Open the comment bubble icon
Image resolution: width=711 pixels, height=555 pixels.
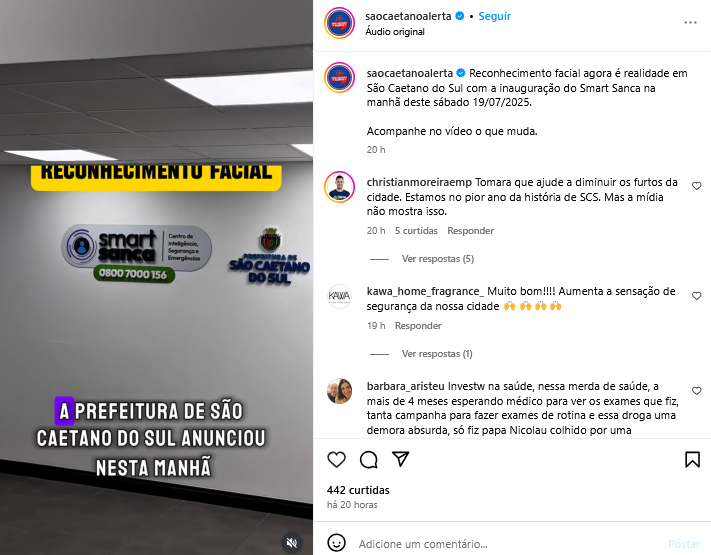click(369, 460)
